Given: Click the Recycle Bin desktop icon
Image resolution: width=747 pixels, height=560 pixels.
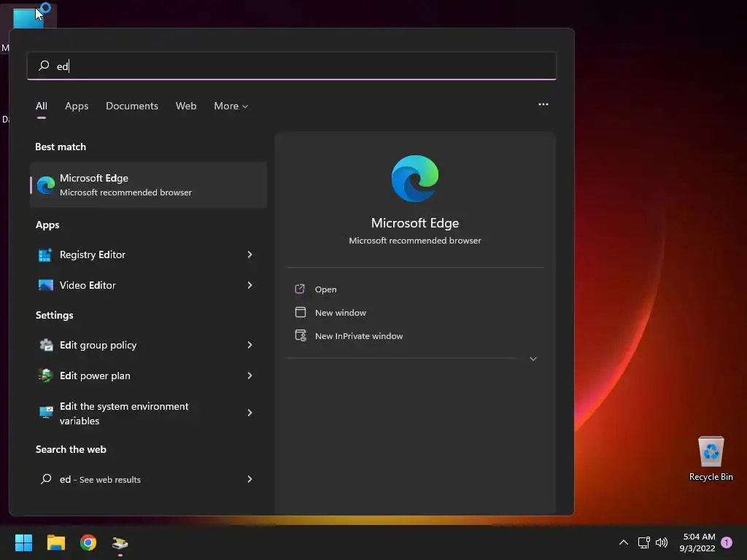Looking at the screenshot, I should coord(711,458).
